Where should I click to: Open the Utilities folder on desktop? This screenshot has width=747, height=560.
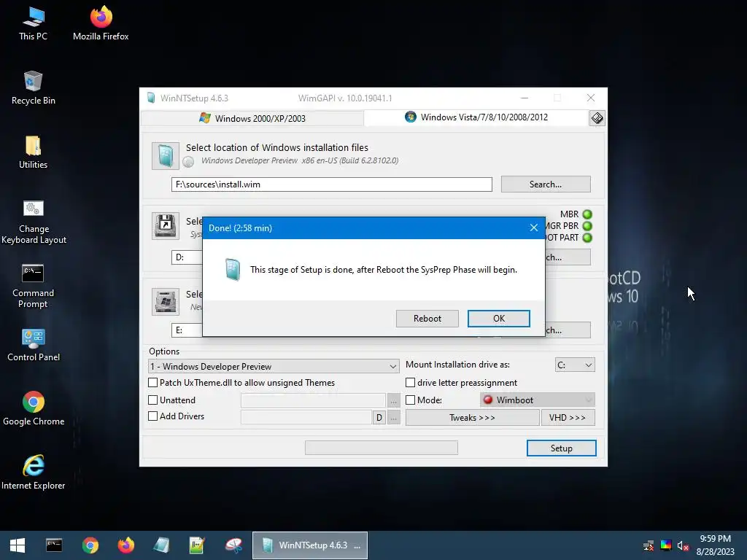[x=33, y=152]
